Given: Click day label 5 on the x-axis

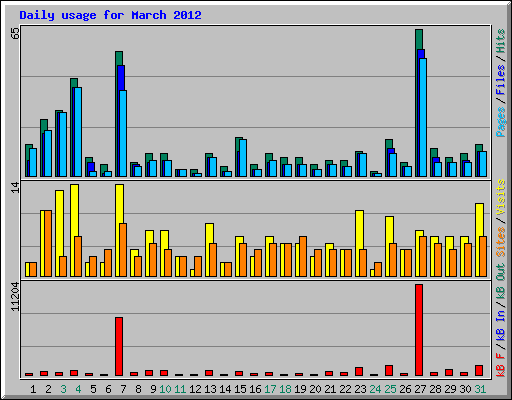Looking at the screenshot, I should [x=93, y=389].
